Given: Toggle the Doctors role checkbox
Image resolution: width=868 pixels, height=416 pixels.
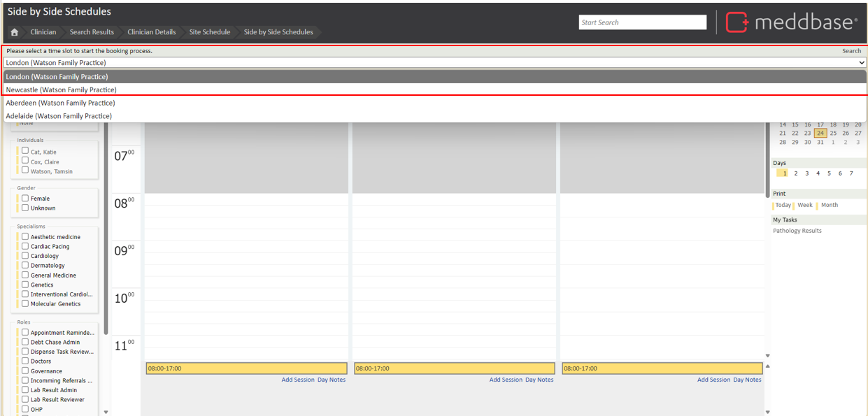Looking at the screenshot, I should click(25, 361).
